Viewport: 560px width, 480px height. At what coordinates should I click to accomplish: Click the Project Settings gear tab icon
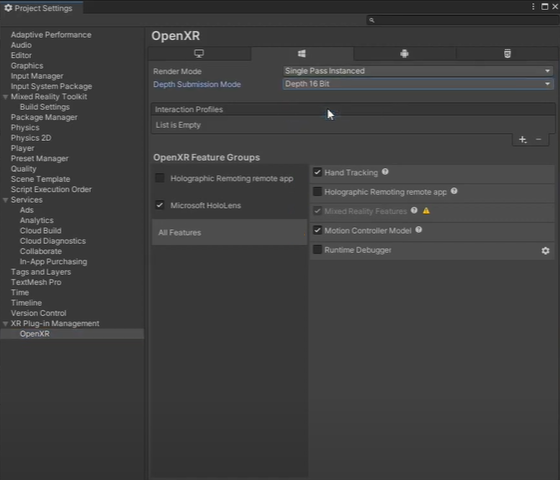(8, 8)
